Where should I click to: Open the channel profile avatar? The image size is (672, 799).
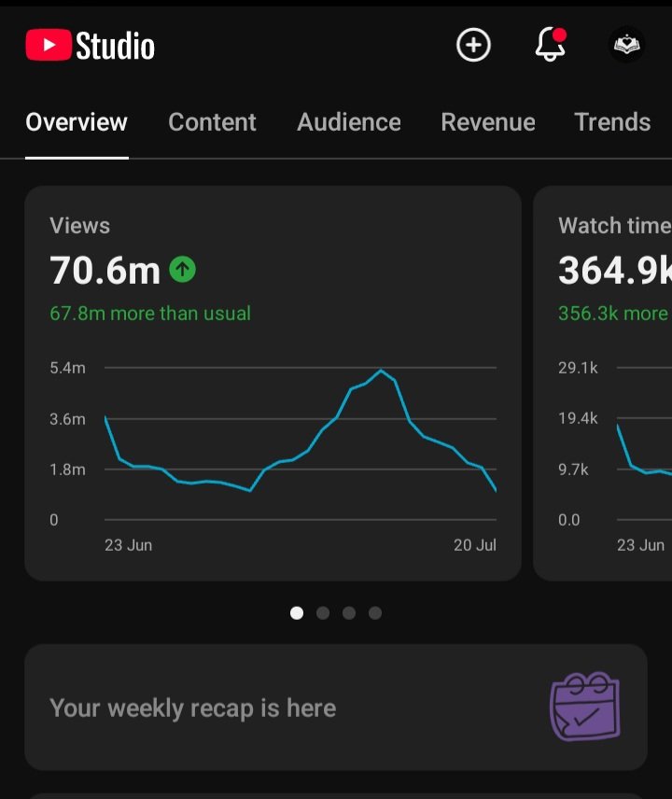[626, 45]
